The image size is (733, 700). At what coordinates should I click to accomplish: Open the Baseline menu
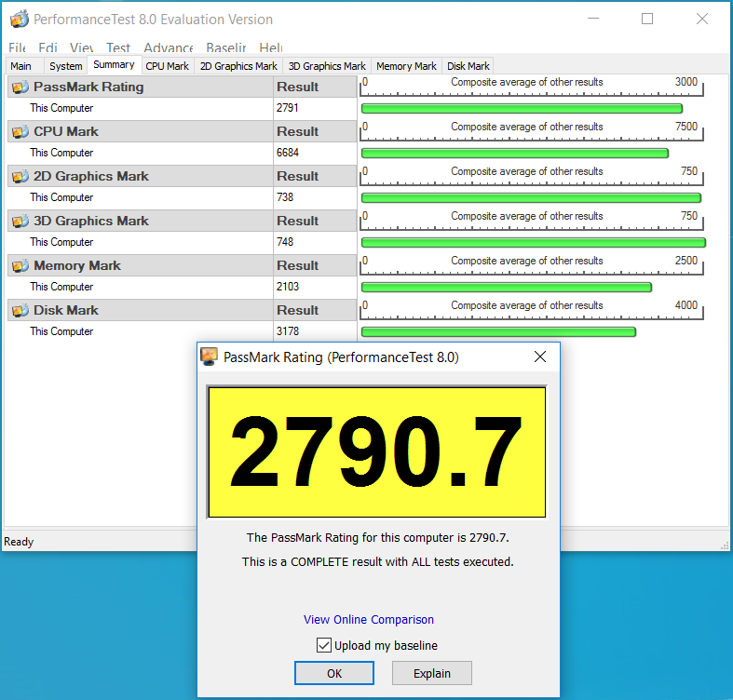pos(225,47)
